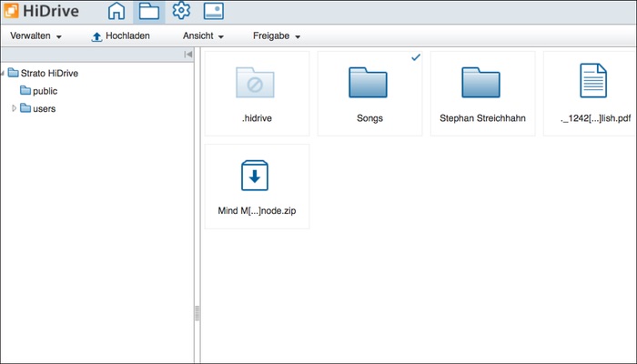The height and width of the screenshot is (364, 637).
Task: Uncheck the Songs folder checkmark
Action: (416, 57)
